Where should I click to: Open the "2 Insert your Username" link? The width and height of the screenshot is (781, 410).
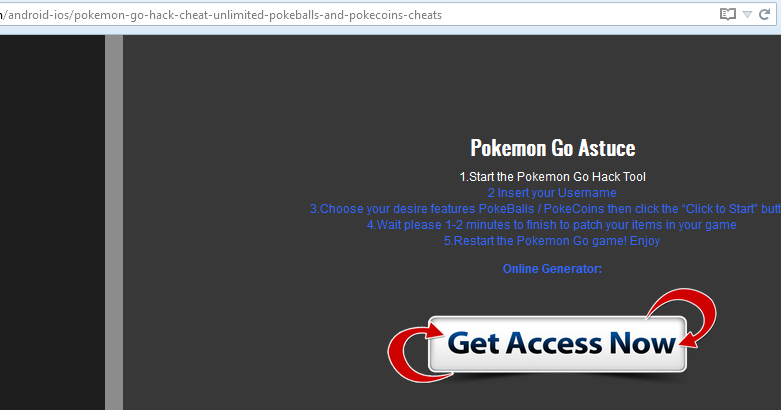[x=552, y=193]
